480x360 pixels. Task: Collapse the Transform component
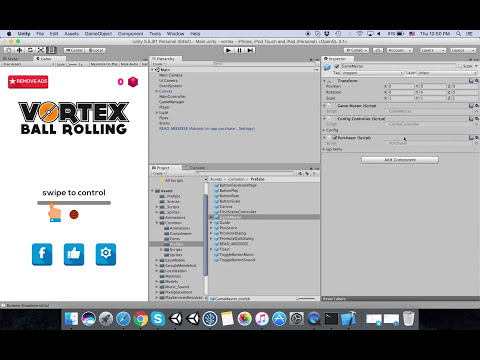point(324,81)
